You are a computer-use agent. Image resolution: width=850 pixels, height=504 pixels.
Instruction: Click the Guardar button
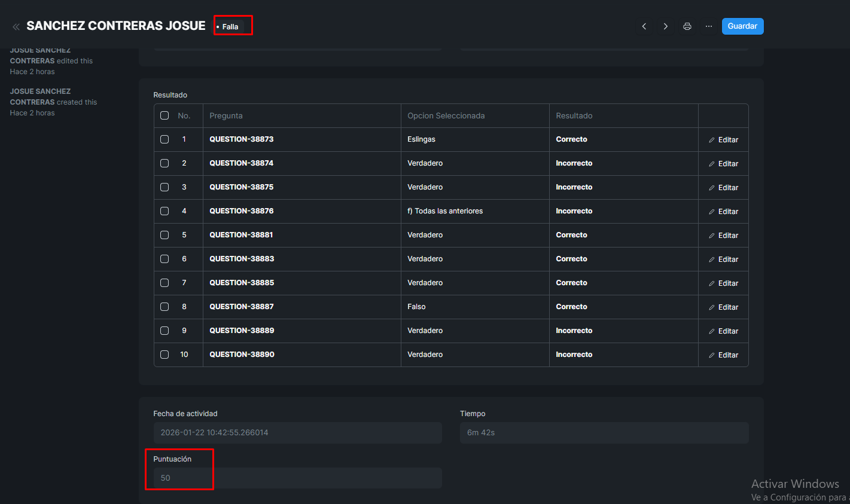742,26
